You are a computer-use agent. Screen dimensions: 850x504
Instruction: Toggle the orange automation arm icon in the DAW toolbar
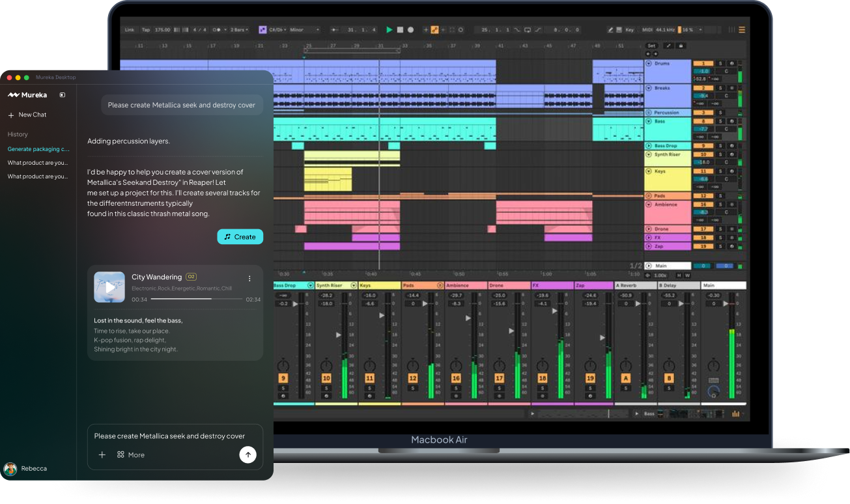(434, 30)
